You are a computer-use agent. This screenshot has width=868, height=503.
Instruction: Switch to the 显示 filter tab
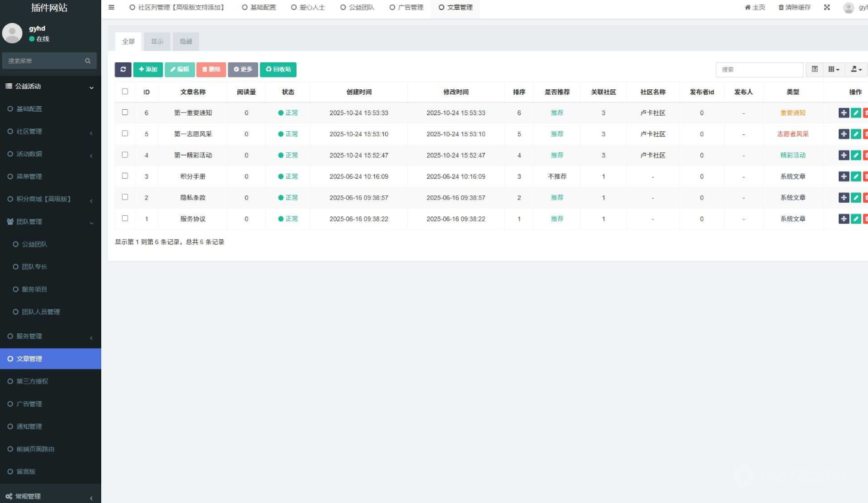coord(157,41)
